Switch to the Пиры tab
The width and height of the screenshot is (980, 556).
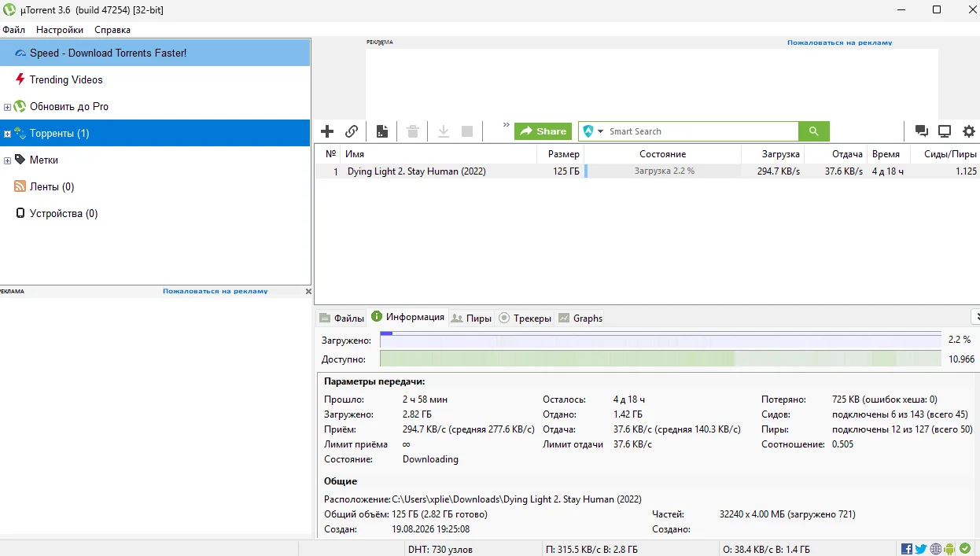(471, 318)
